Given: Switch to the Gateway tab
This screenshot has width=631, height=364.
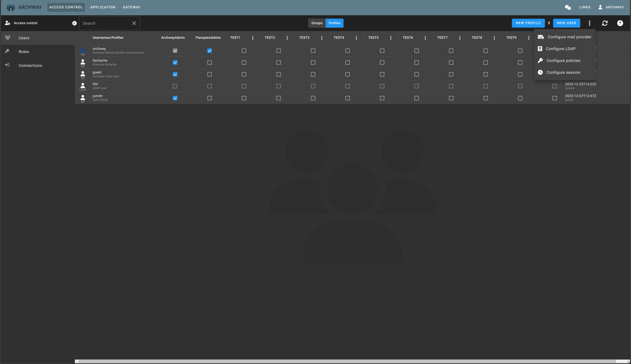Looking at the screenshot, I should [x=131, y=7].
